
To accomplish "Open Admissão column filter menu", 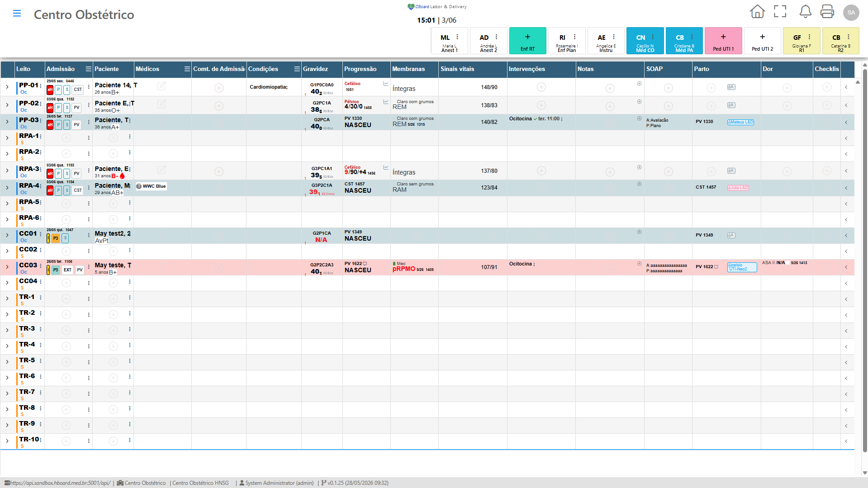I will coord(88,69).
